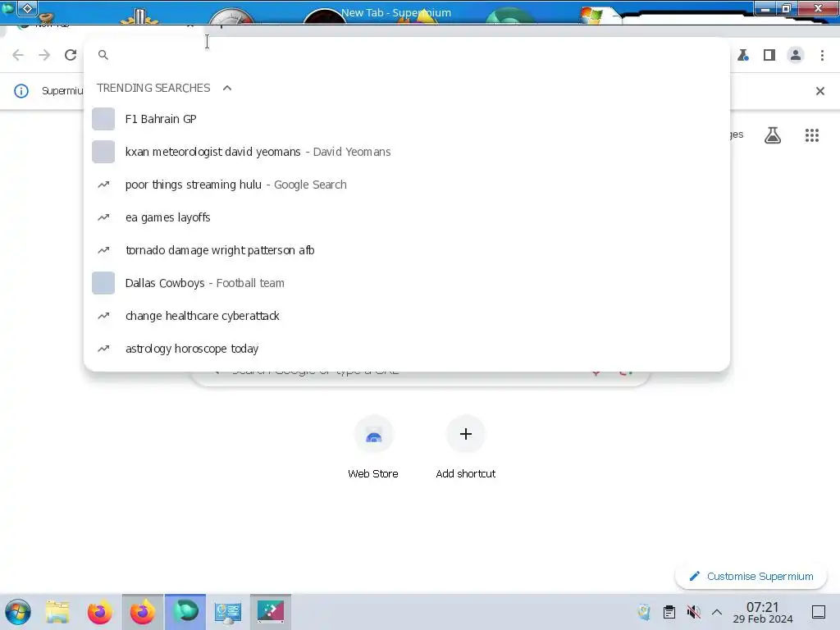Screen dimensions: 840x630
Task: Open the Windows Start menu
Action: point(18,612)
